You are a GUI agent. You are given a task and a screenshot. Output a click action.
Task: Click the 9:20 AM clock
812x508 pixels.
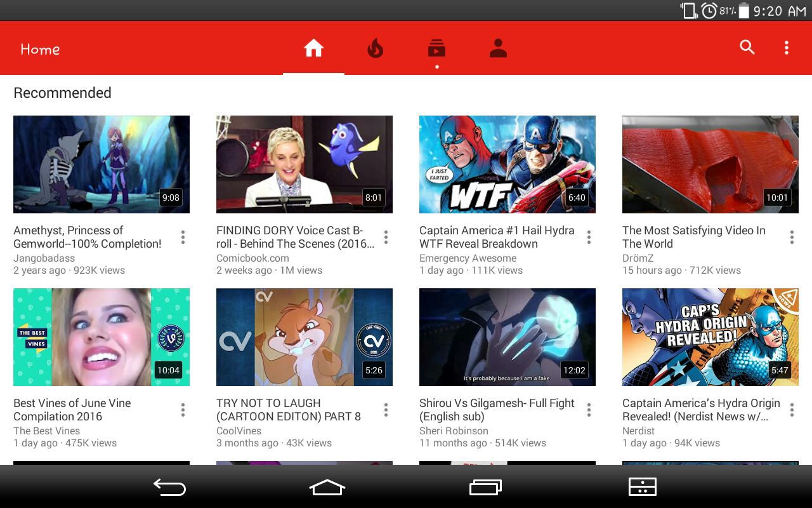(x=780, y=11)
